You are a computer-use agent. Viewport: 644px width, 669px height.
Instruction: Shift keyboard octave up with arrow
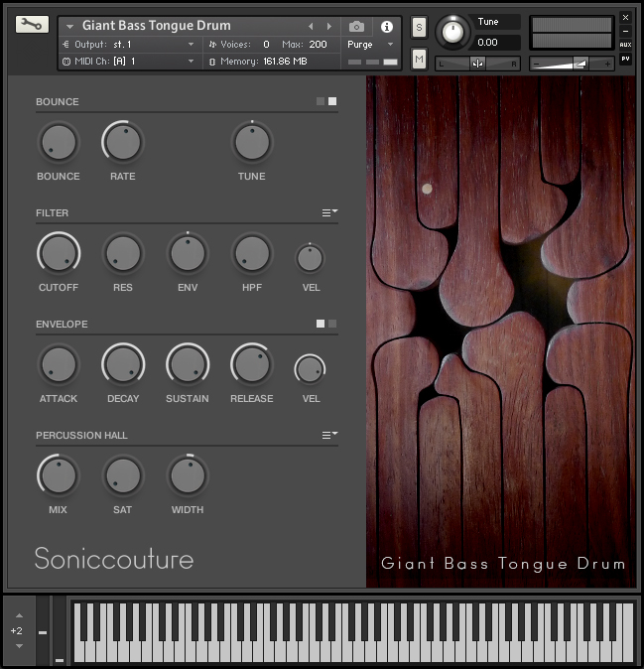[x=19, y=615]
